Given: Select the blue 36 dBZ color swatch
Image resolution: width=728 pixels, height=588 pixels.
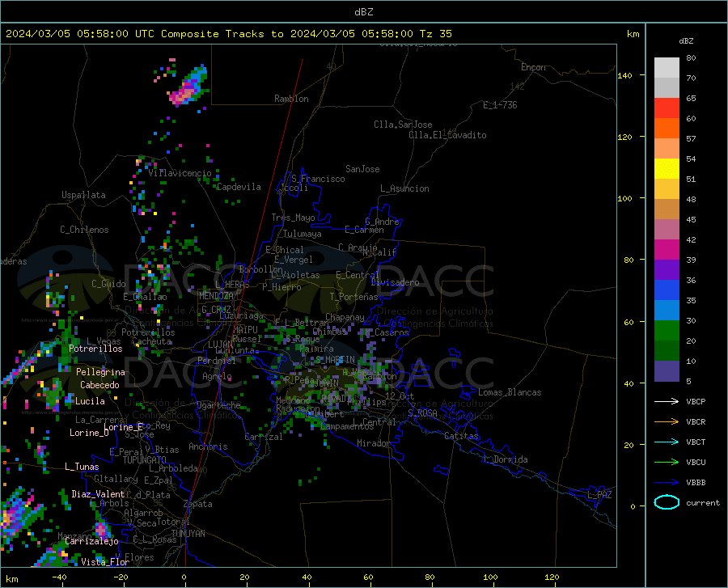Looking at the screenshot, I should coord(667,290).
